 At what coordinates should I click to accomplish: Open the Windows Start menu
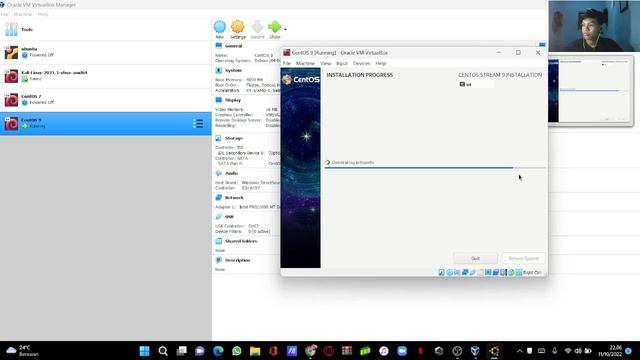click(x=144, y=351)
